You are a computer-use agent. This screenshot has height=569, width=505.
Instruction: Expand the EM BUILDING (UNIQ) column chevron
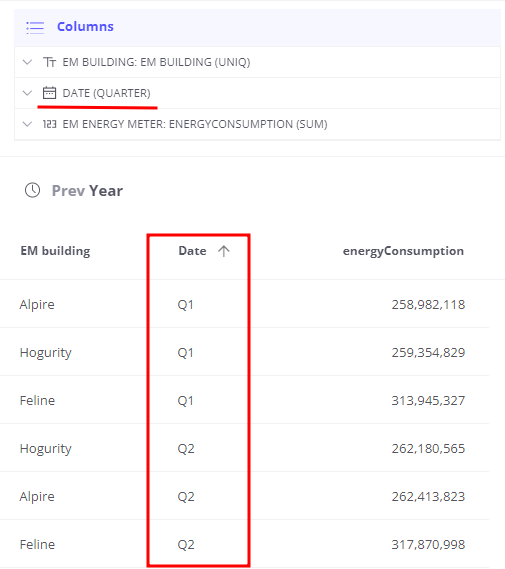pos(27,62)
